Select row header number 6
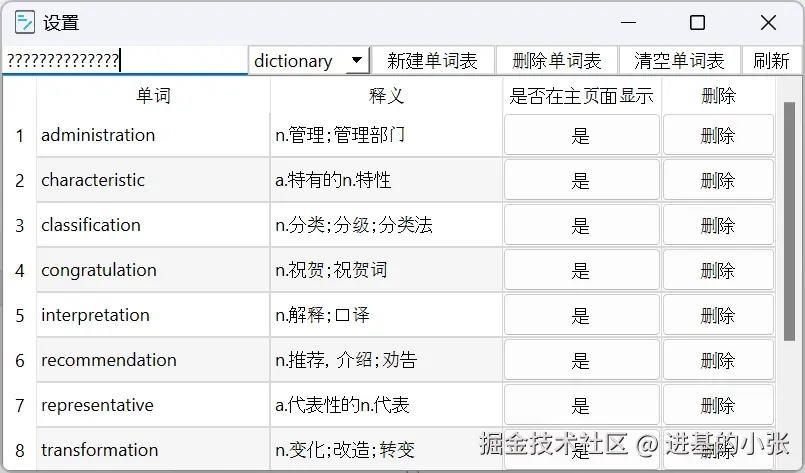 (x=20, y=360)
